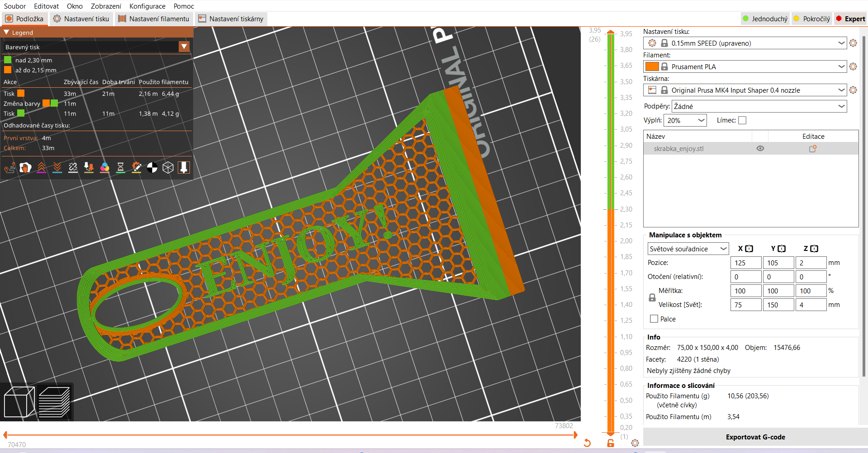Viewport: 868px width, 453px height.
Task: Hide skrabka_enjoy.stl with eye icon
Action: (x=760, y=148)
